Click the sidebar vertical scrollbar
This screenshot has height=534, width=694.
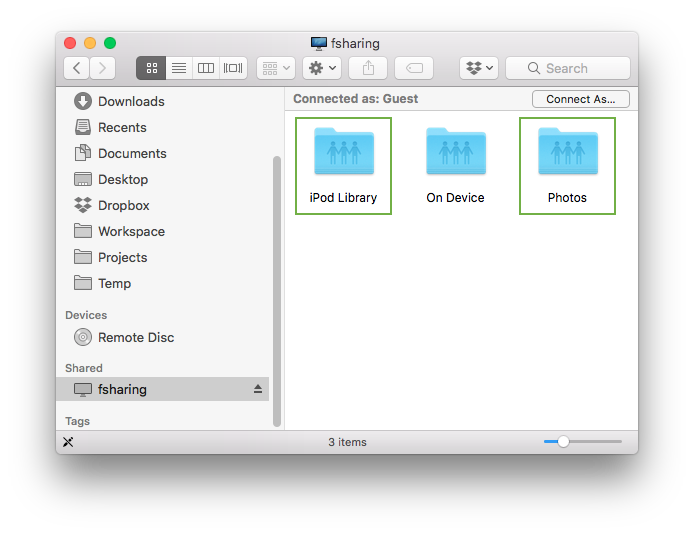[x=277, y=292]
